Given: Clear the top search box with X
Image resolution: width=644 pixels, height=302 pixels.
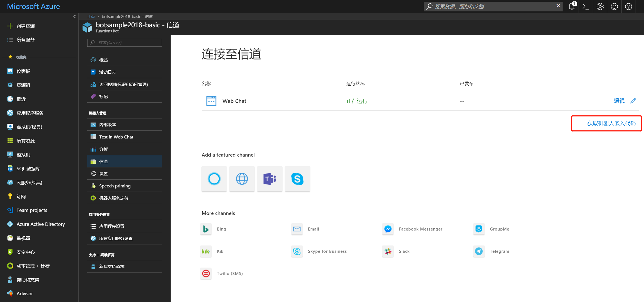Looking at the screenshot, I should click(x=558, y=6).
